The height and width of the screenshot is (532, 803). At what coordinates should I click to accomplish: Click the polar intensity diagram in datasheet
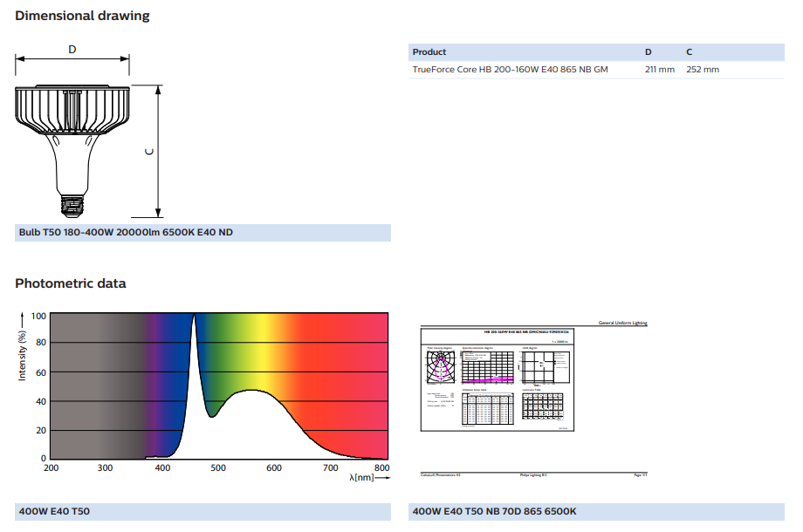tap(441, 367)
